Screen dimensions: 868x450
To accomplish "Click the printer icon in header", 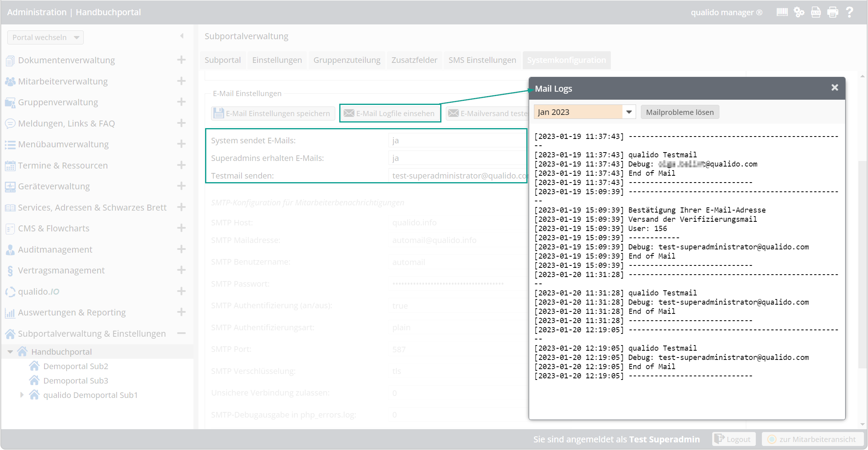I will pos(833,12).
